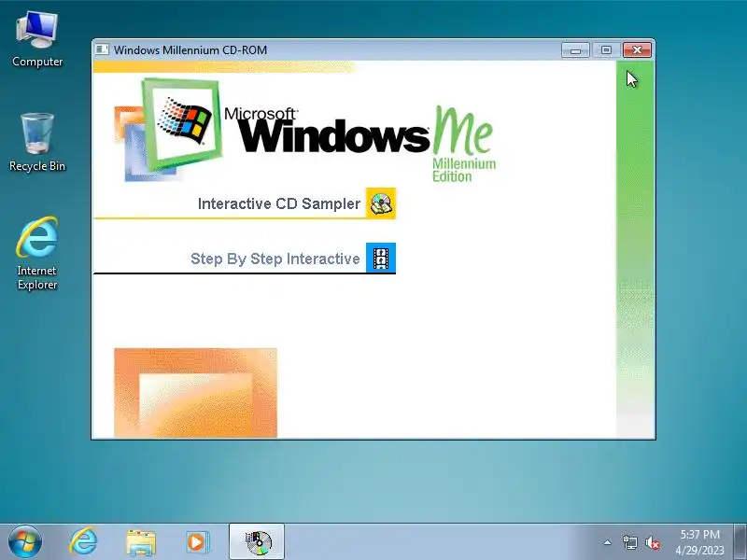Viewport: 747px width, 560px height.
Task: Close the Windows Millennium CD-ROM window
Action: (x=637, y=50)
